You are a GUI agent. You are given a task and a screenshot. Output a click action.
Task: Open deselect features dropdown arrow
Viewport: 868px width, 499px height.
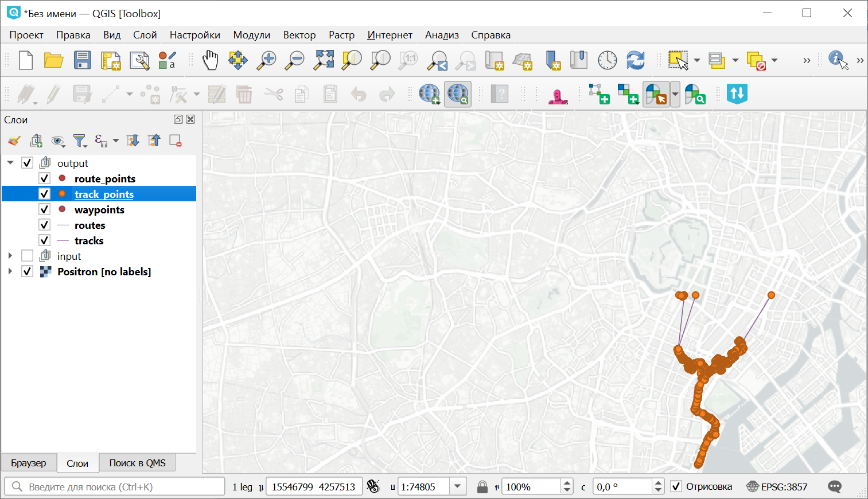(774, 60)
